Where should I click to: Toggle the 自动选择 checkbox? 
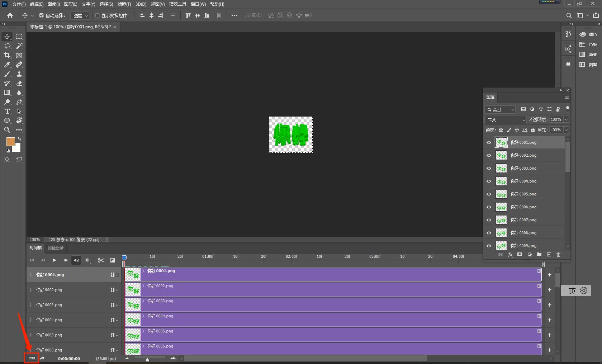pos(42,15)
